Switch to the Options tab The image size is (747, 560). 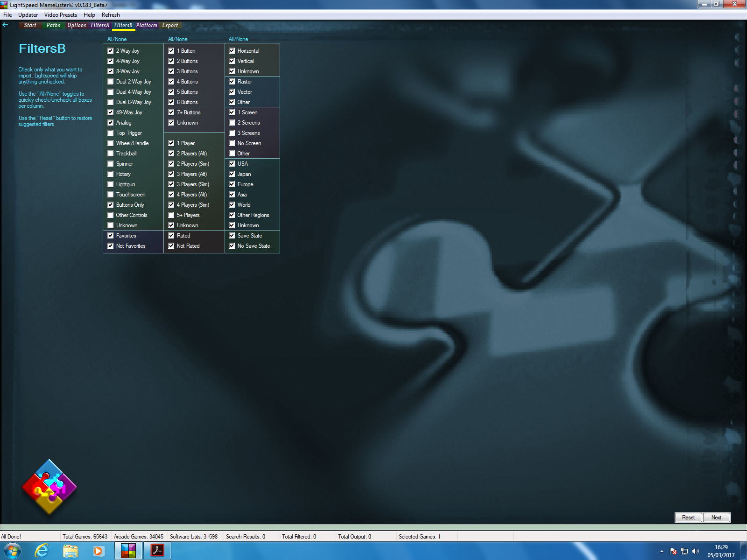coord(77,25)
